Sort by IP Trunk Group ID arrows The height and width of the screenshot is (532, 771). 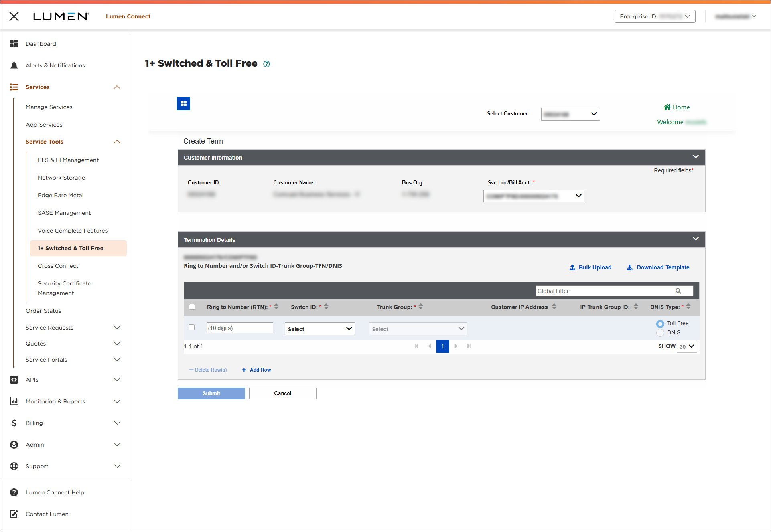[636, 307]
